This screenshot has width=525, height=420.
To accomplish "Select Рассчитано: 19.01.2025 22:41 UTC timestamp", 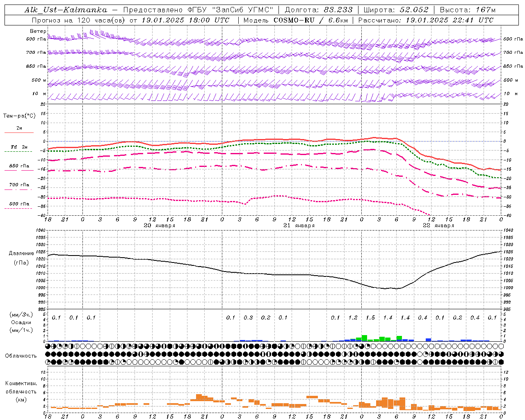I will pos(426,20).
